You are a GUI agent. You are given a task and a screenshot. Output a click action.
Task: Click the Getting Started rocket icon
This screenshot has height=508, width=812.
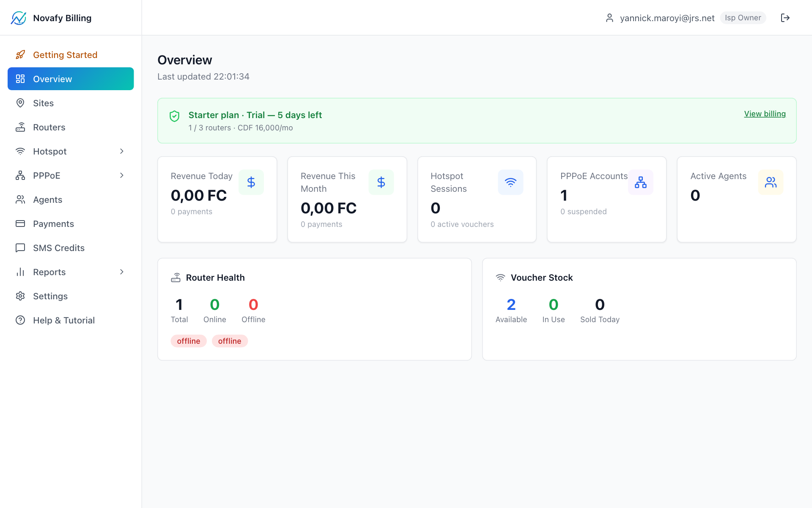pos(20,55)
